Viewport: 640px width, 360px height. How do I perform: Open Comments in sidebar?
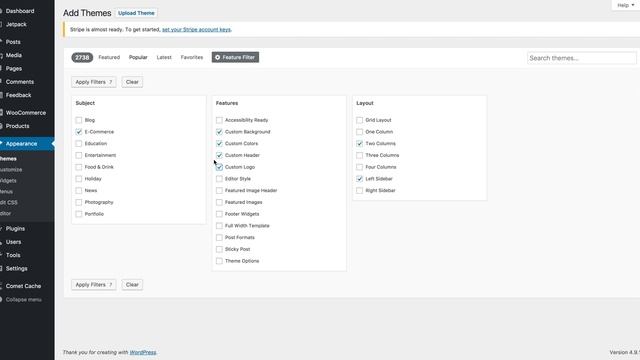(20, 82)
